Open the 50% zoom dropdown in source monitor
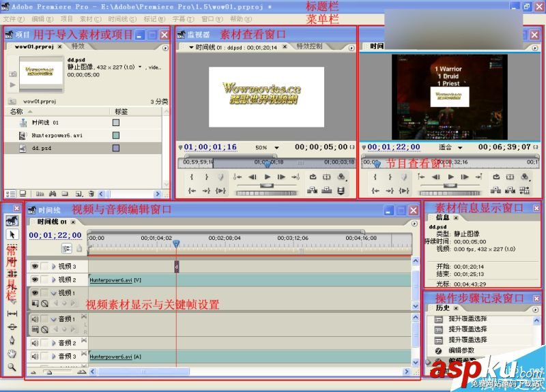 [276, 148]
